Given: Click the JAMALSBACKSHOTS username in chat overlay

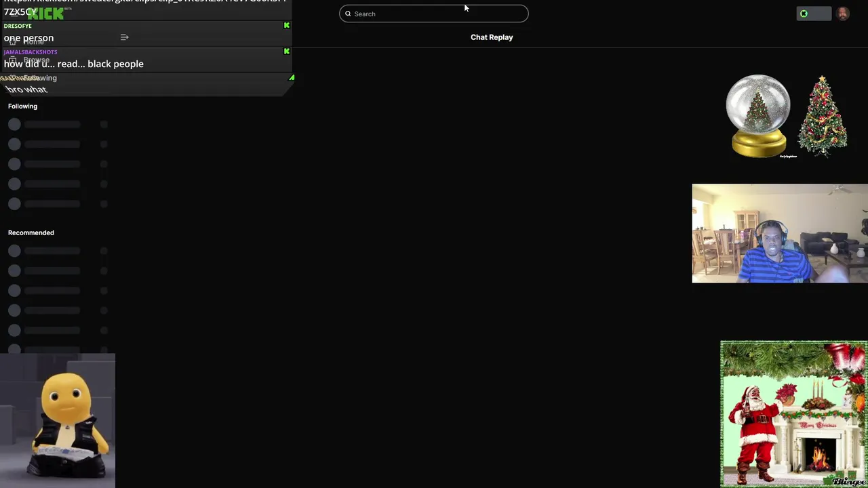Looking at the screenshot, I should 31,52.
